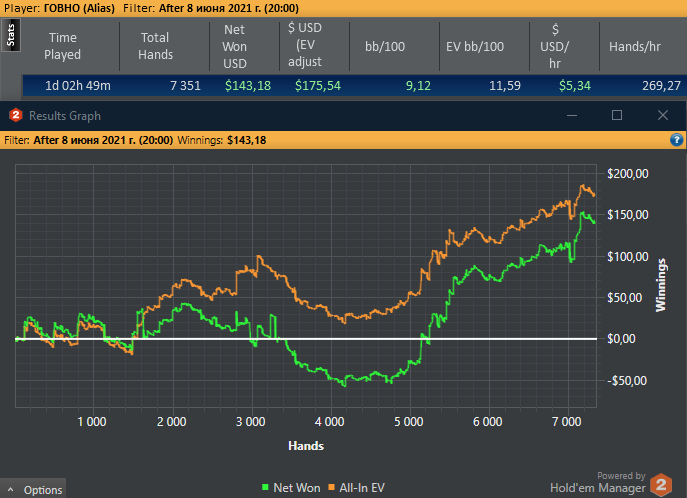Click the Hands x-axis title
The width and height of the screenshot is (687, 498).
point(306,446)
